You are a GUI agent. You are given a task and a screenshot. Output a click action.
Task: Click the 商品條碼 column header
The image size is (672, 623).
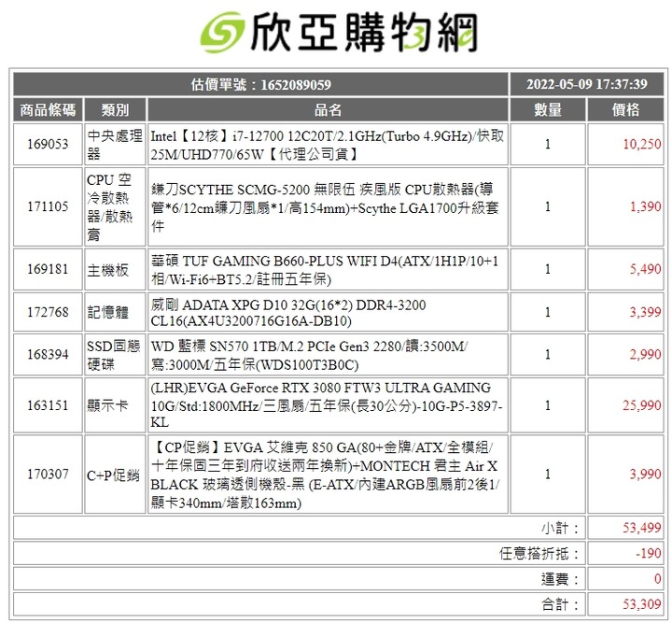[48, 110]
